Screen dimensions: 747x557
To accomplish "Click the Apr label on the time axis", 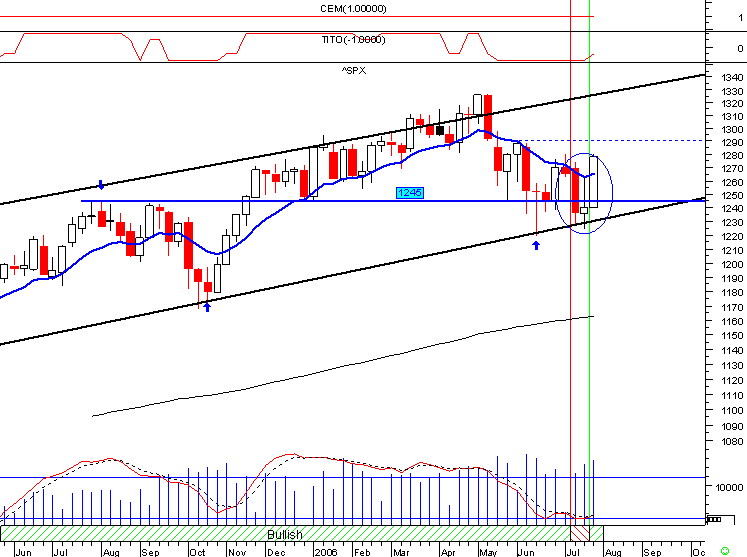I will point(448,552).
